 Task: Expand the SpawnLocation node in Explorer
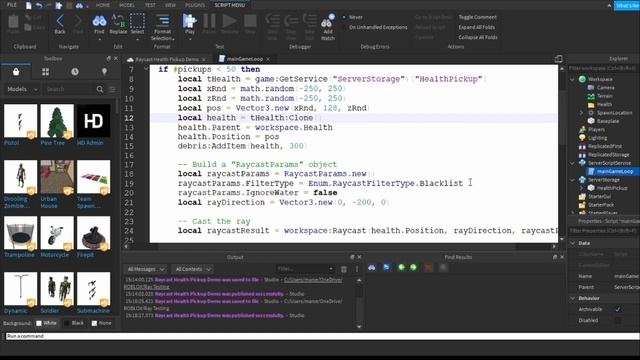581,113
